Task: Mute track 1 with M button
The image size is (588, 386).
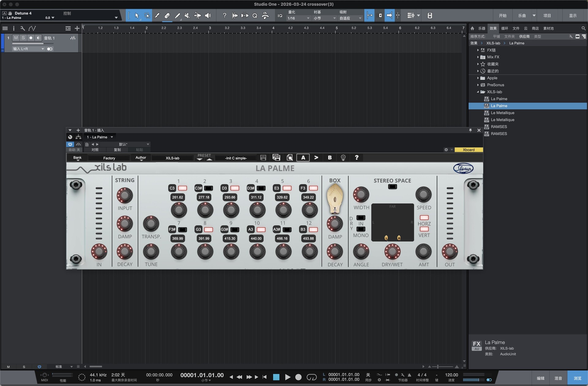Action: 16,38
